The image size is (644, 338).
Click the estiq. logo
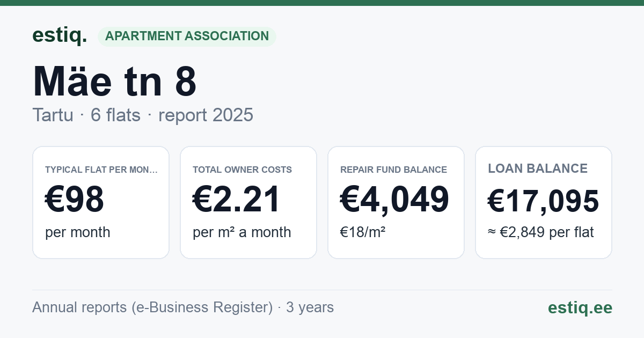(x=60, y=36)
